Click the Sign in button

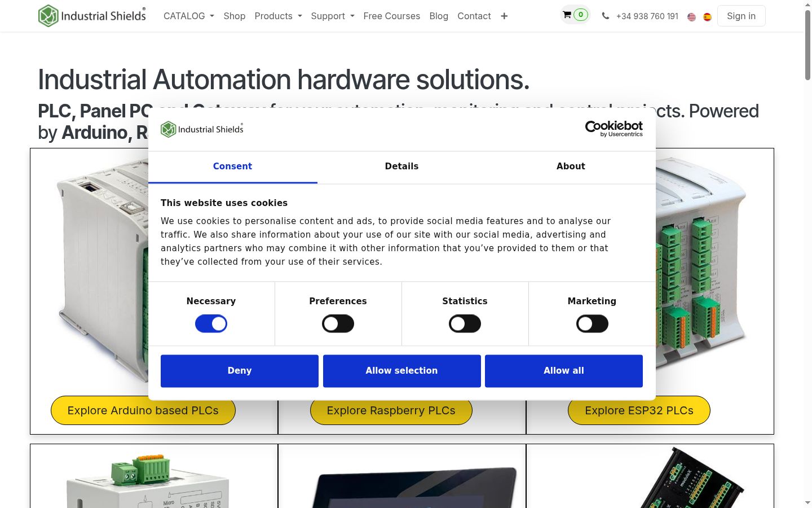click(x=741, y=16)
